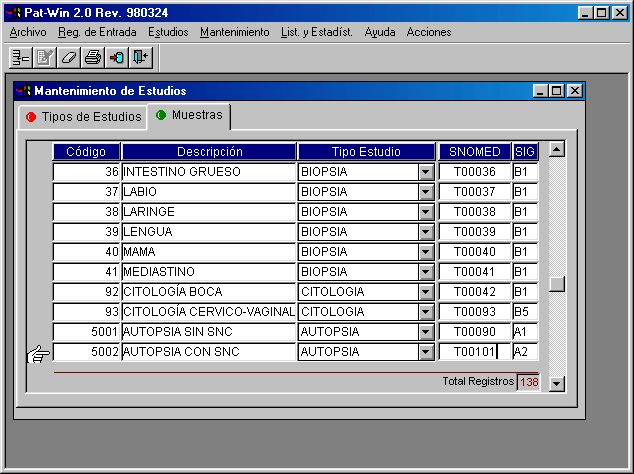Click the green exit door icon

tap(141, 57)
